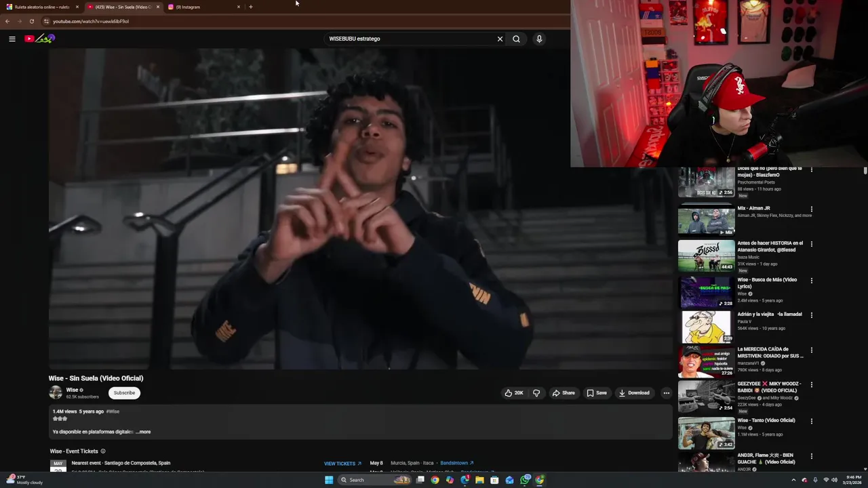868x488 pixels.
Task: Close the Ruleta aleatoria tab
Action: 77,7
